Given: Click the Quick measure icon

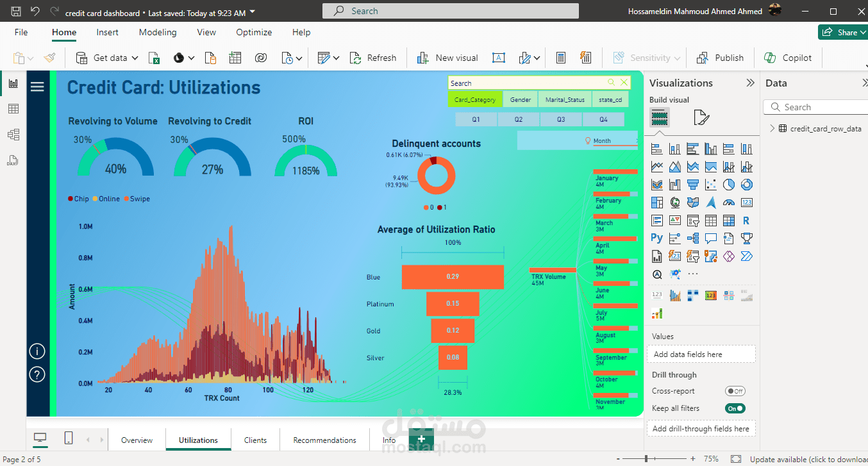Looking at the screenshot, I should tap(585, 58).
